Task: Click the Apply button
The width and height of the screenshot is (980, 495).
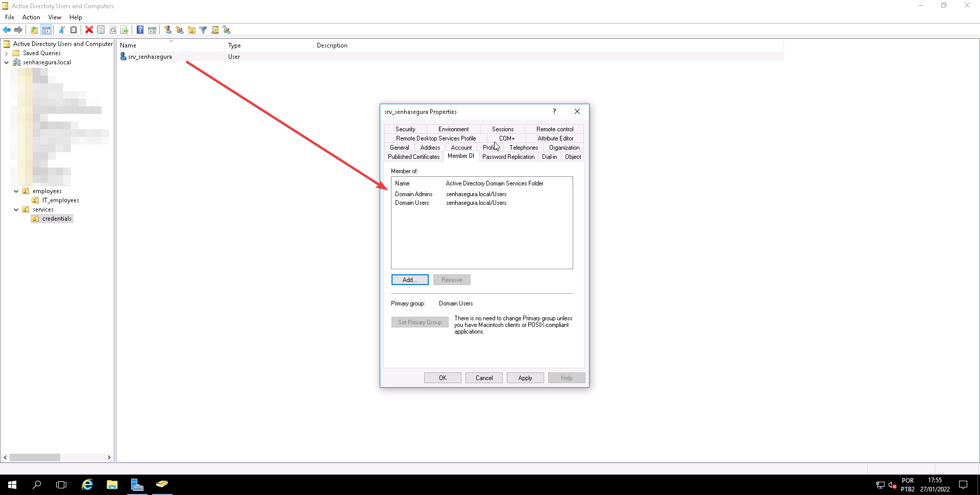Action: 525,378
